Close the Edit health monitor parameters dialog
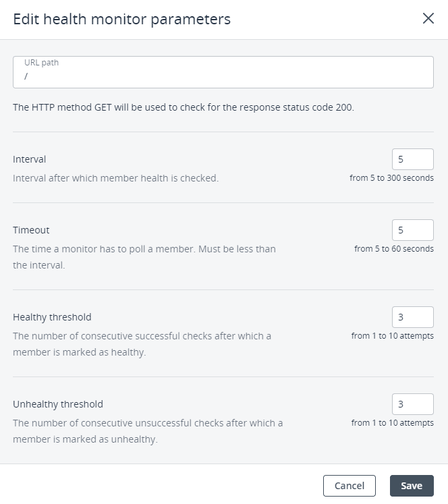 click(428, 19)
